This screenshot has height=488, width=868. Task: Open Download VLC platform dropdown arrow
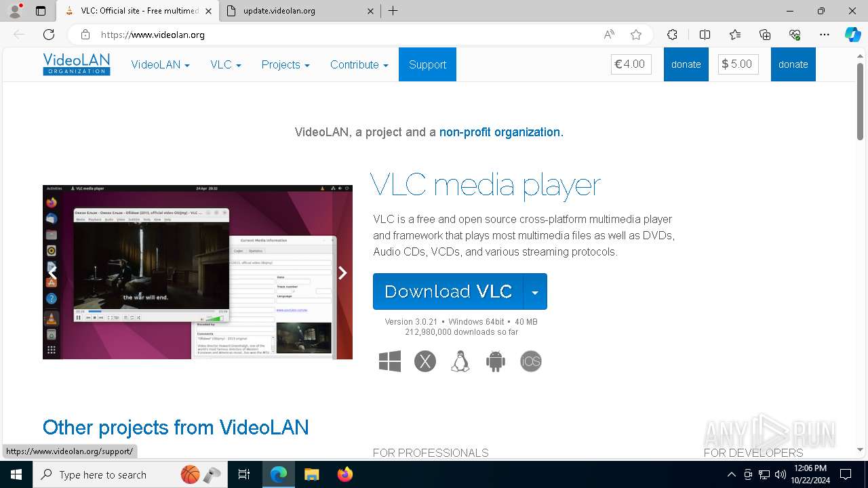click(x=535, y=291)
